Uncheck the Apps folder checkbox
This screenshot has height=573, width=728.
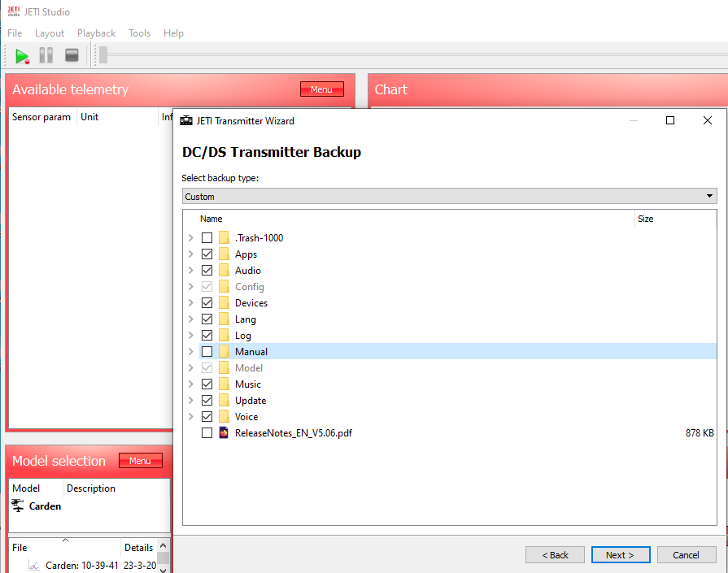[207, 254]
